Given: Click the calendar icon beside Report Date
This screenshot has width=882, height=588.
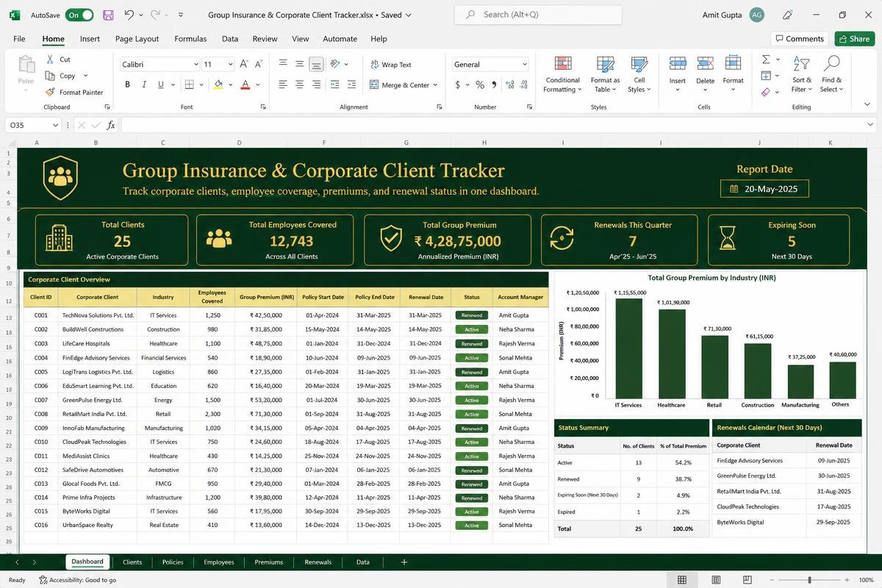Looking at the screenshot, I should tap(734, 189).
